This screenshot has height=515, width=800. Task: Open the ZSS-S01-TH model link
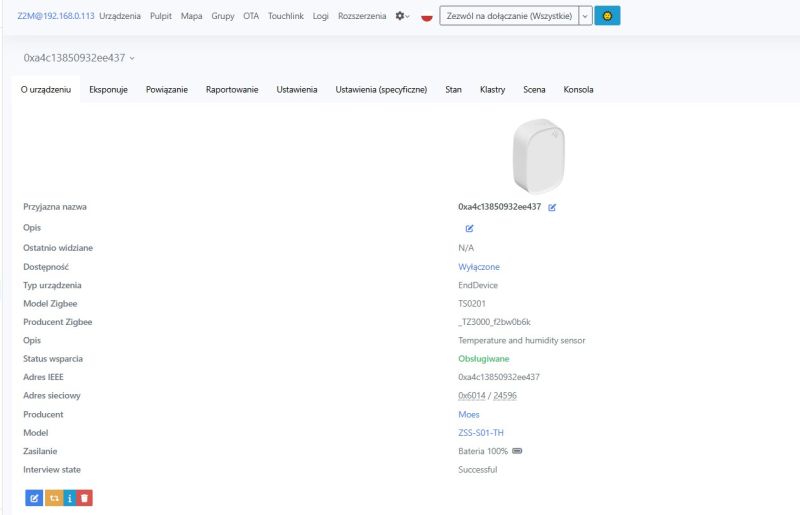(481, 432)
